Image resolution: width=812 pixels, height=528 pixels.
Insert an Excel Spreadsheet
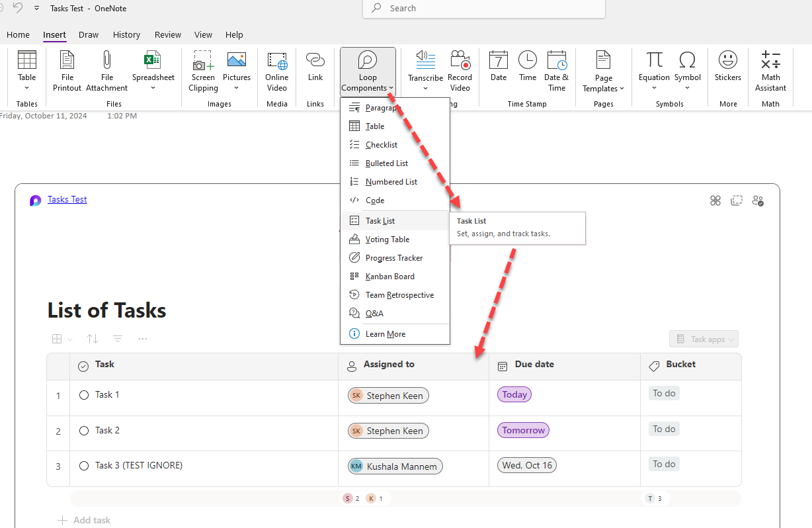coord(153,71)
